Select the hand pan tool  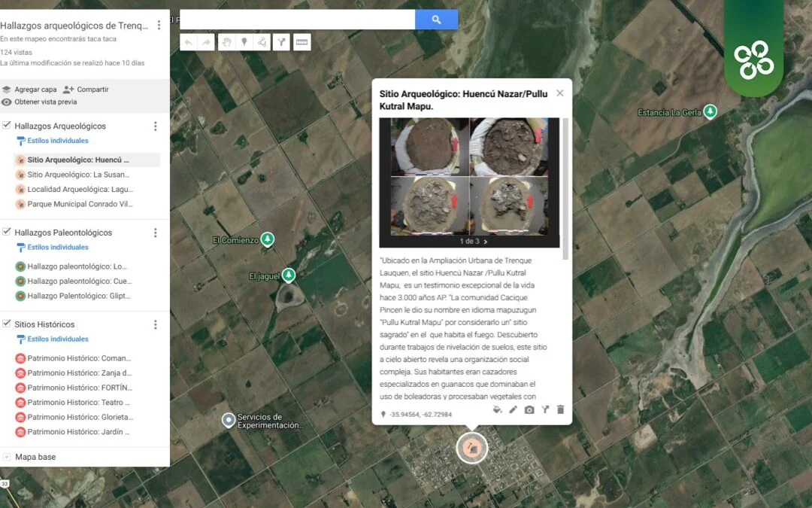coord(226,42)
